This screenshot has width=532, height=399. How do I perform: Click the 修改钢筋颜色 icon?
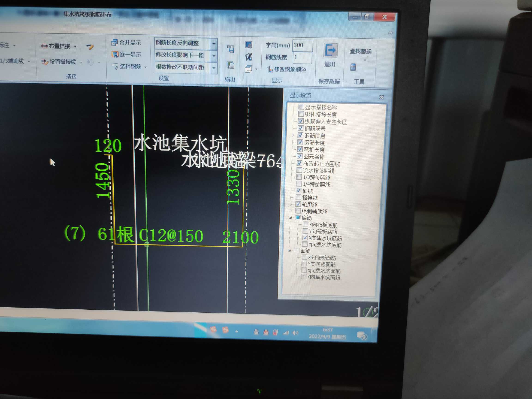(270, 70)
